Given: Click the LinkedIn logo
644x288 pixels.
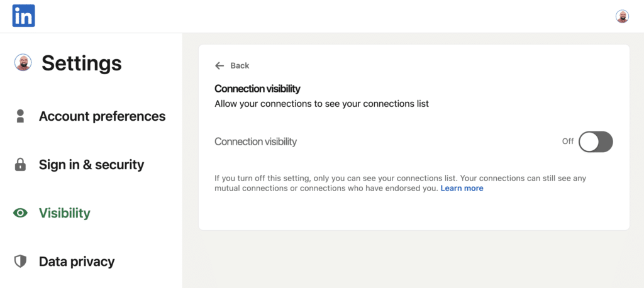Looking at the screenshot, I should click(23, 16).
